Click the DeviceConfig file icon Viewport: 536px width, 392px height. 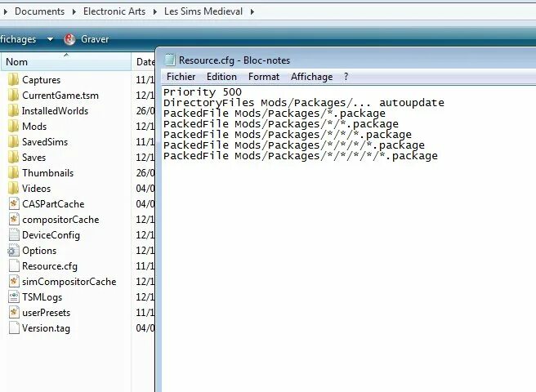click(x=14, y=234)
